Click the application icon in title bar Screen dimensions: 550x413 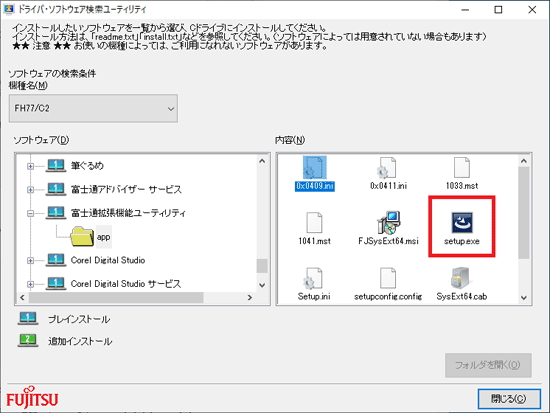pos(9,9)
